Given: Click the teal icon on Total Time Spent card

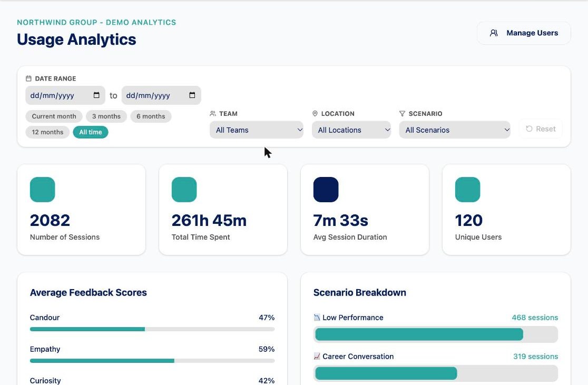Looking at the screenshot, I should [x=184, y=190].
